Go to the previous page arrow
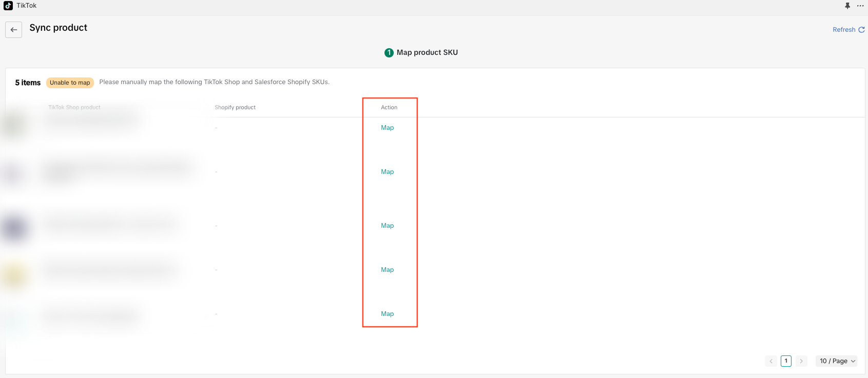This screenshot has height=378, width=868. pos(771,361)
